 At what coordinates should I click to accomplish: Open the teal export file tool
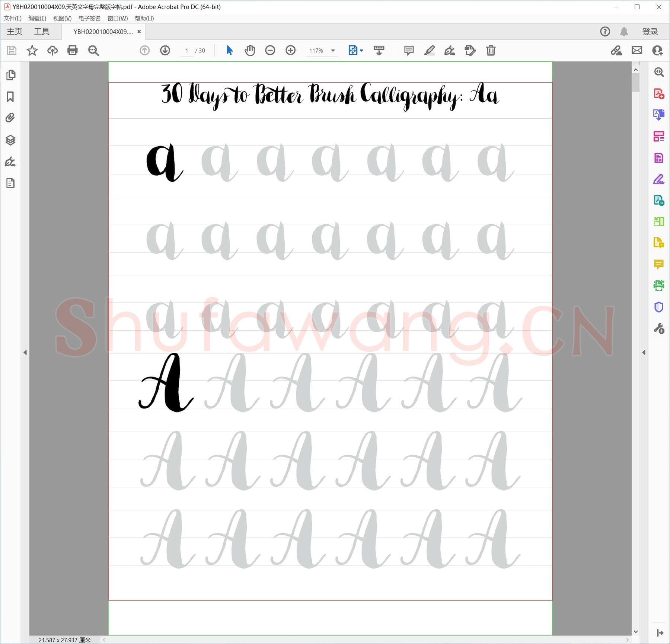pyautogui.click(x=659, y=201)
